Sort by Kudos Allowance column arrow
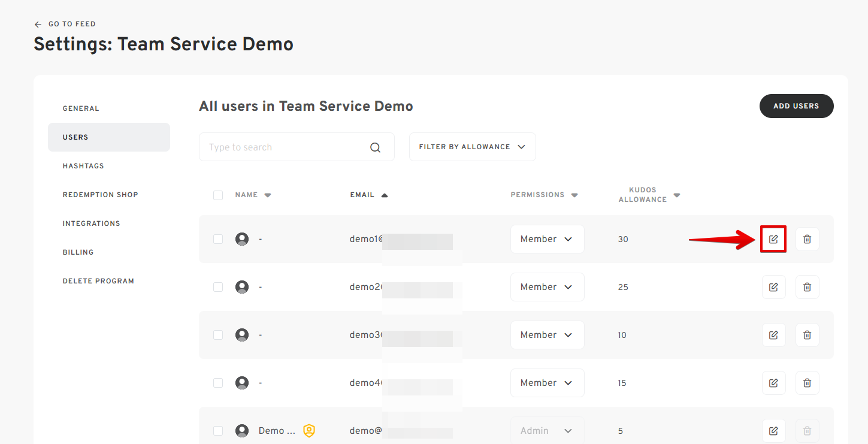The height and width of the screenshot is (444, 868). (x=677, y=195)
